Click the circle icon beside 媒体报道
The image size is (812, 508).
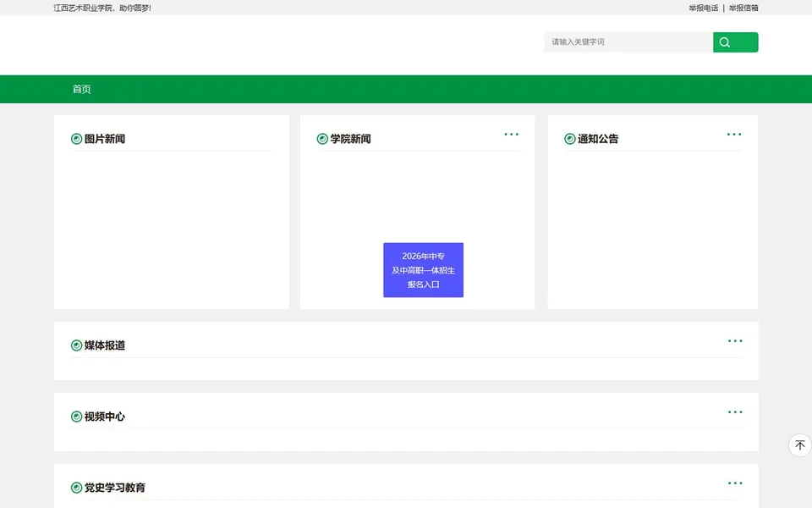pos(77,345)
